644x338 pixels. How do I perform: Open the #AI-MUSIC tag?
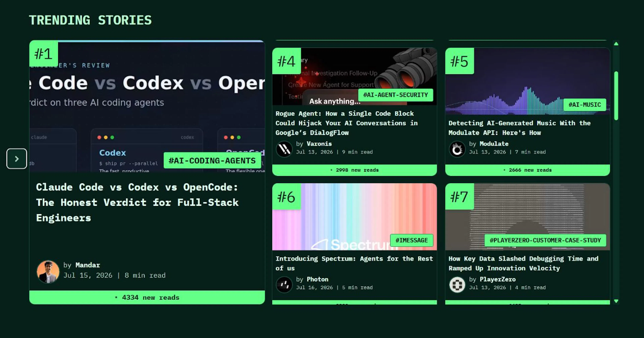pos(585,105)
